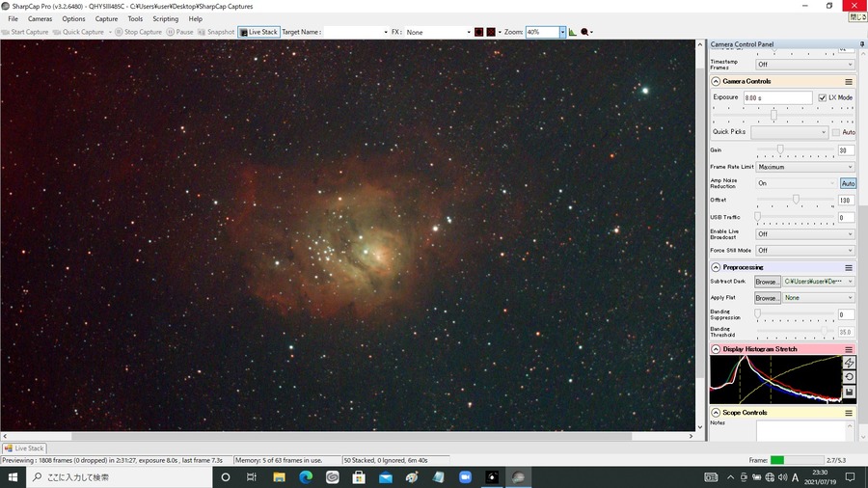Viewport: 868px width, 488px height.
Task: Open Zoom app from the taskbar
Action: click(465, 477)
